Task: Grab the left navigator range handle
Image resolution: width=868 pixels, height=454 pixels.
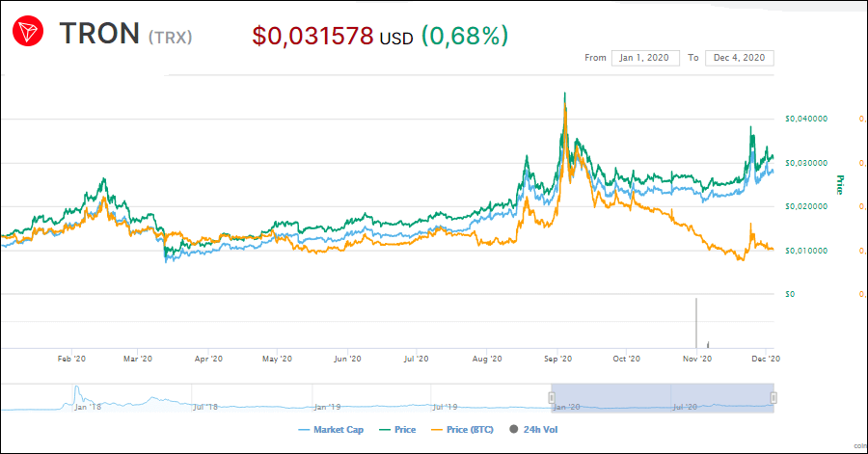Action: pyautogui.click(x=553, y=397)
